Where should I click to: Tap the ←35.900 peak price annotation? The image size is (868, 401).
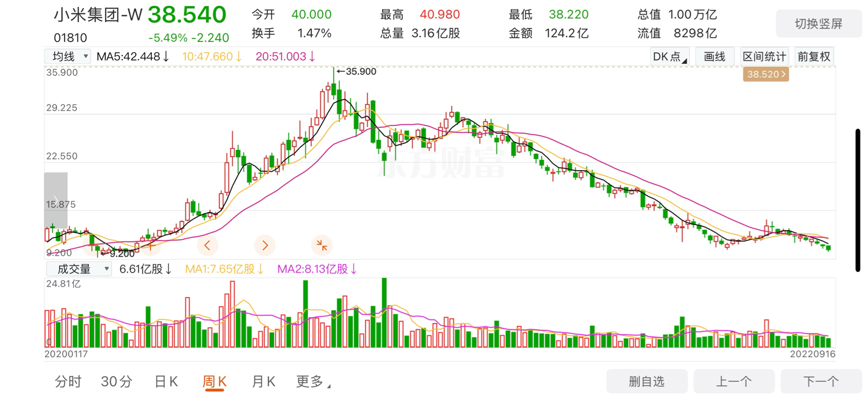356,72
